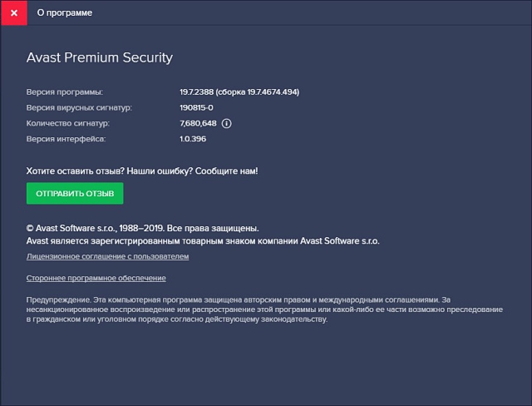The height and width of the screenshot is (406, 532).
Task: Click the info icon beside signature count
Action: coord(226,123)
